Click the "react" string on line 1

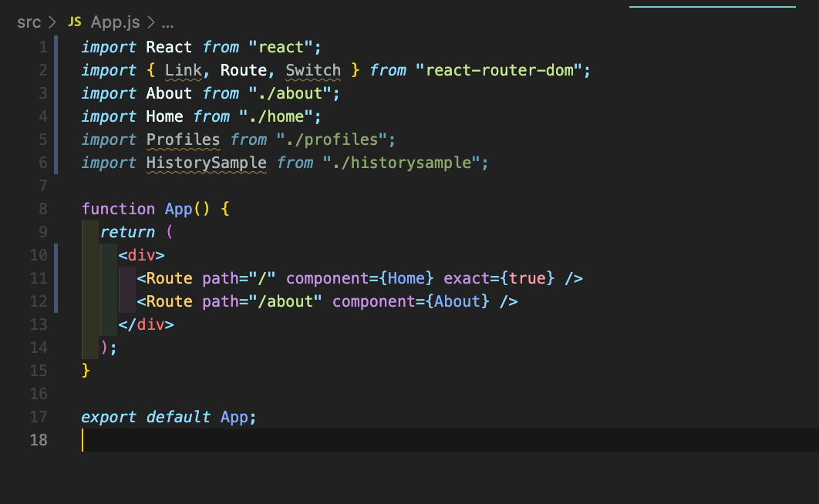(281, 48)
